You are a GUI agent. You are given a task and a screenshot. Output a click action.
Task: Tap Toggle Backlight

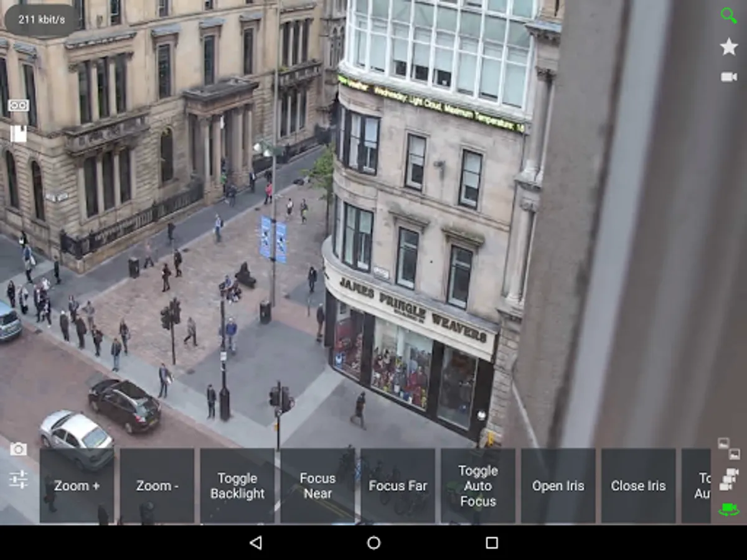[x=237, y=486]
